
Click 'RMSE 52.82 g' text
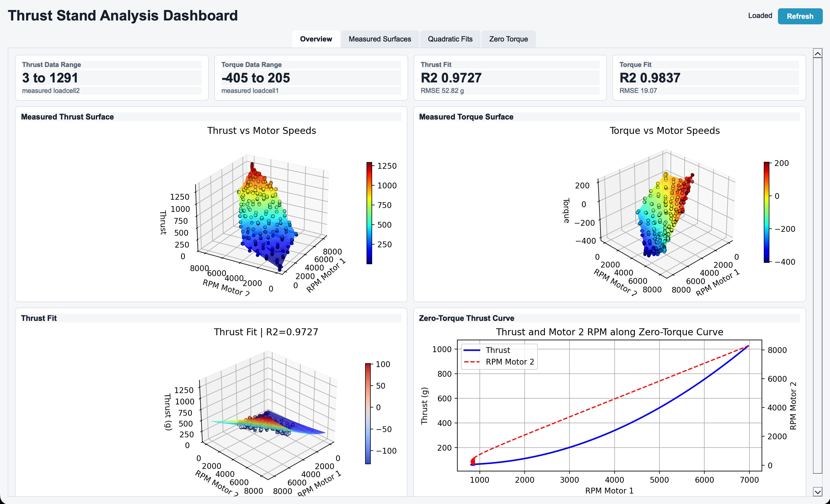442,90
